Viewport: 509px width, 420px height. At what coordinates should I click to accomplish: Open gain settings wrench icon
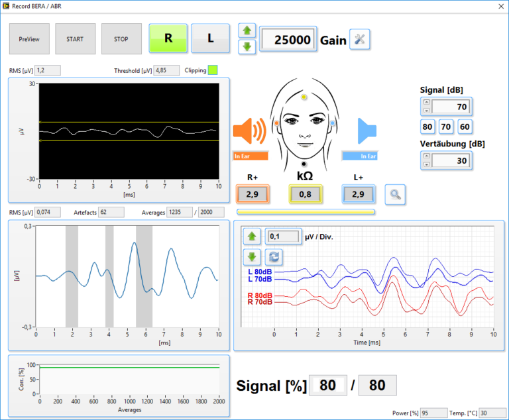click(x=360, y=40)
